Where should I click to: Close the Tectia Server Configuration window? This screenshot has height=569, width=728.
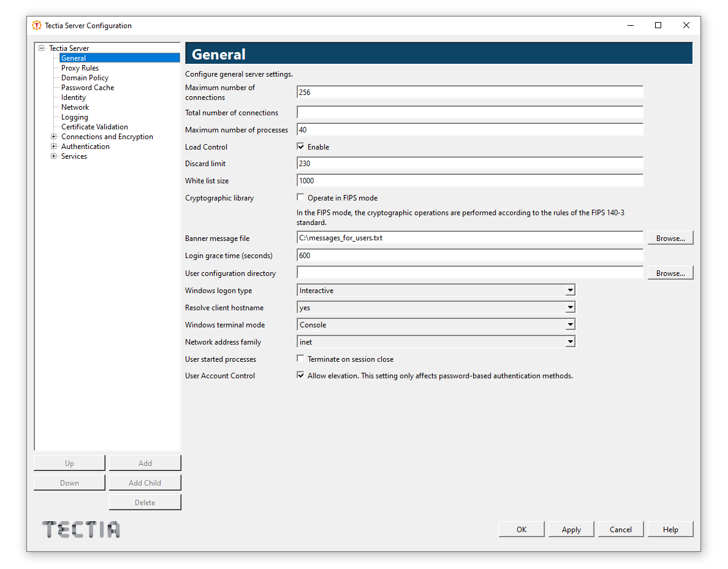[x=686, y=26]
